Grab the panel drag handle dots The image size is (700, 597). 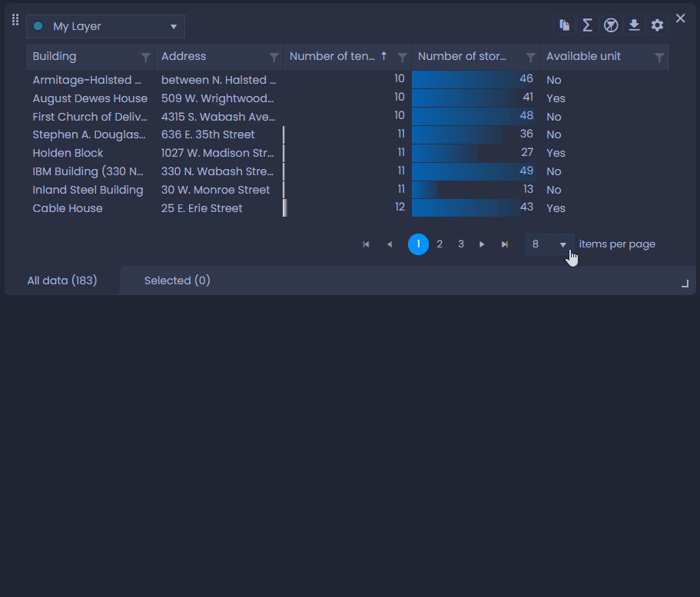click(x=15, y=19)
